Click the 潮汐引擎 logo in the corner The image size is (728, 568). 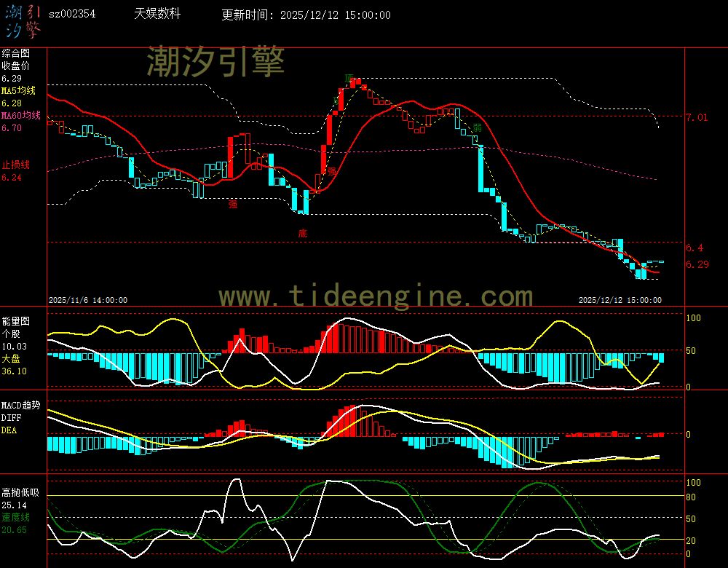(x=23, y=20)
